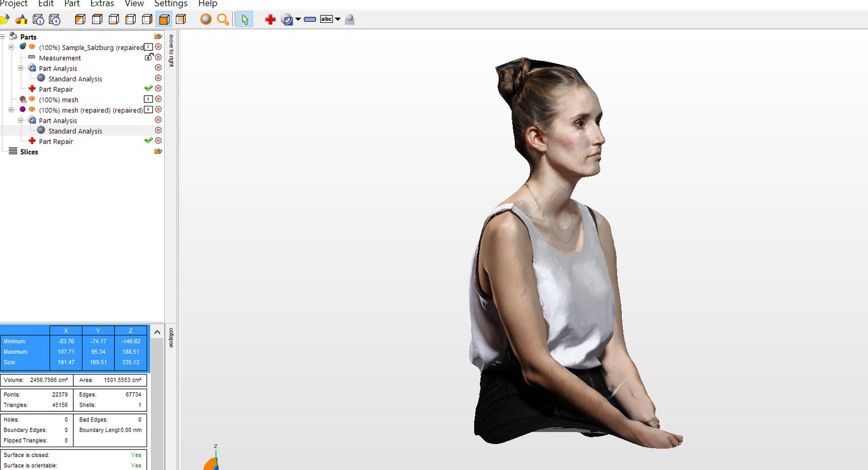This screenshot has width=868, height=470.
Task: Toggle visibility eye of Sample_Salzburg part
Action: tap(32, 47)
